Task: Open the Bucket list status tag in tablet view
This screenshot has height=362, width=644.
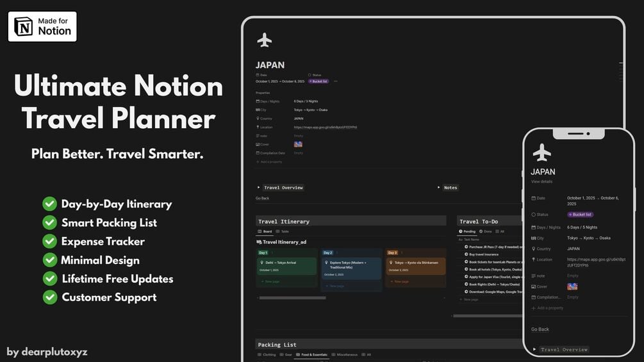Action: click(318, 81)
